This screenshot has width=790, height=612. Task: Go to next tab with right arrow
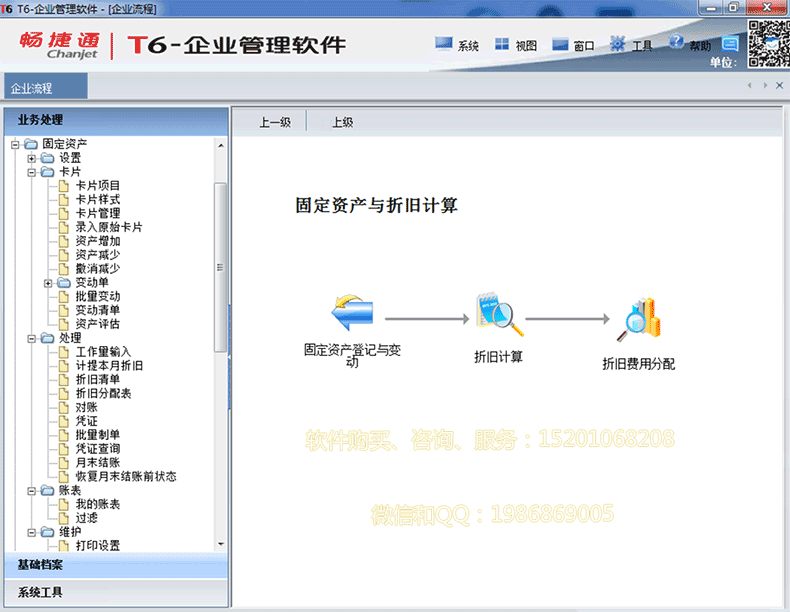(x=765, y=85)
